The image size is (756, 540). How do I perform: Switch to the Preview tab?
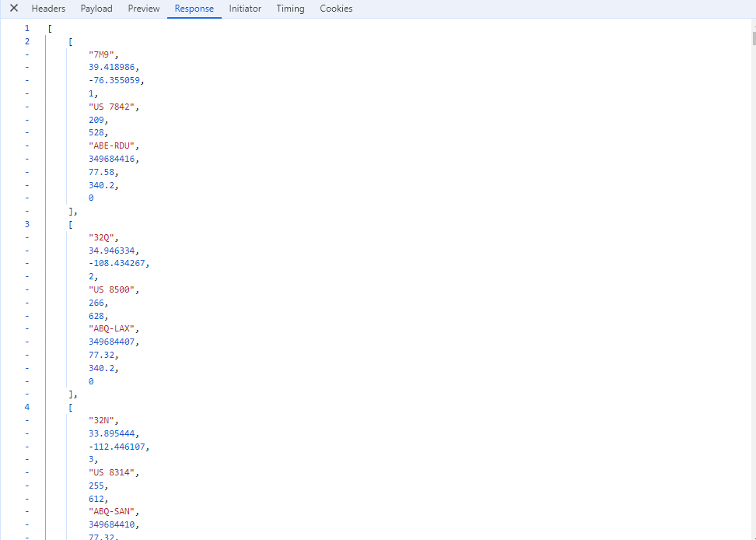click(x=144, y=9)
